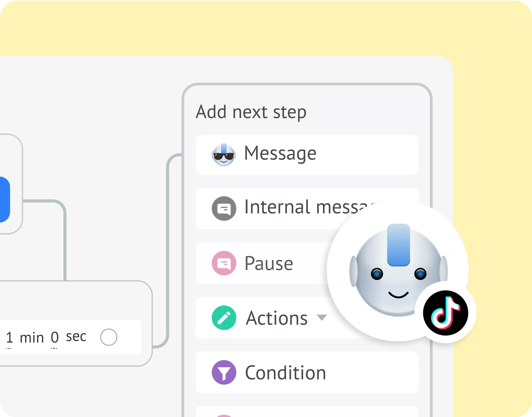Choose the Message step label

(x=280, y=153)
